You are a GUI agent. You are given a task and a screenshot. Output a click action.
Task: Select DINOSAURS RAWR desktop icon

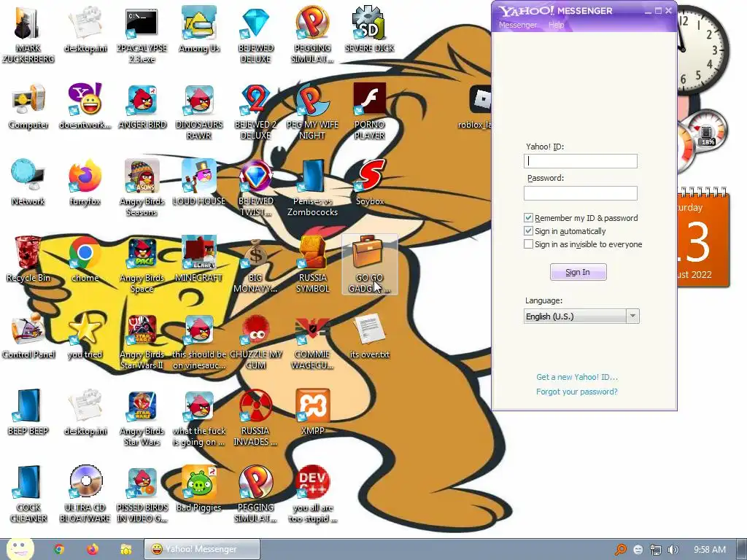[199, 111]
